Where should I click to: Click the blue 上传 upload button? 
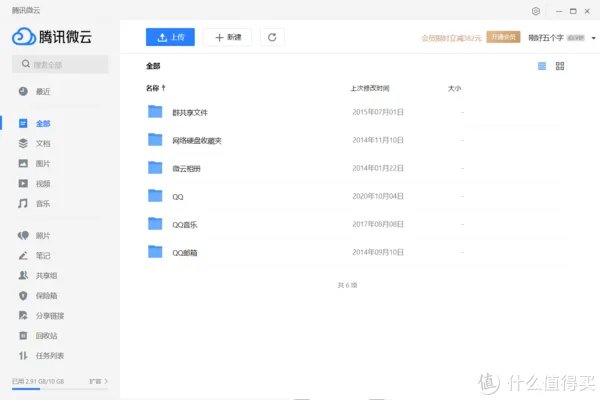[170, 37]
